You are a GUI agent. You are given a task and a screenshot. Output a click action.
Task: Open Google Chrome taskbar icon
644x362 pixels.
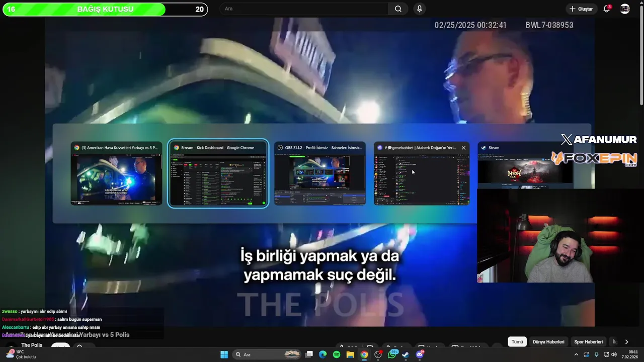coord(364,354)
